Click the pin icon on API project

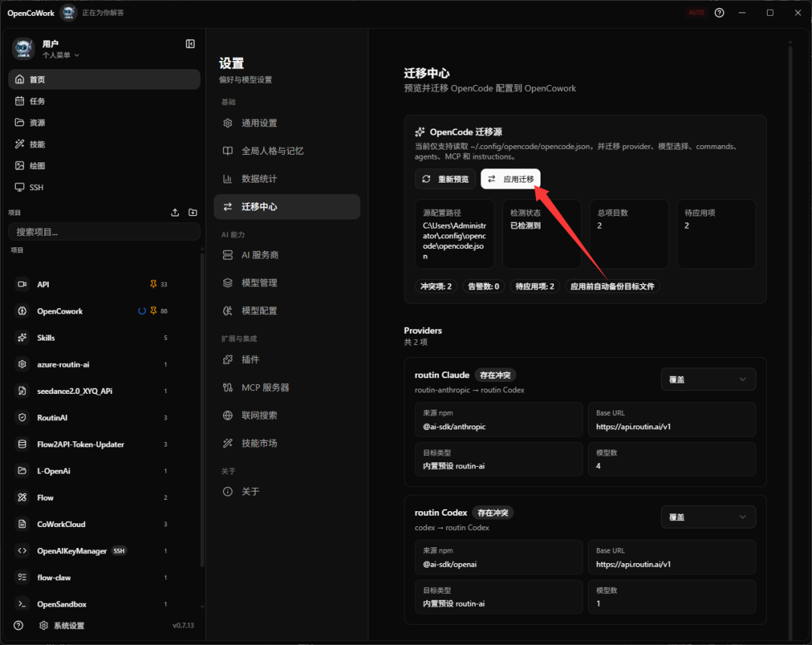153,284
